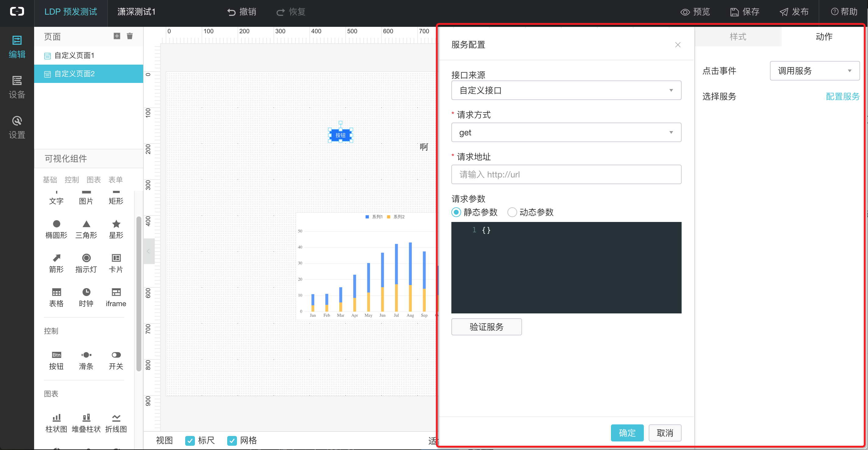Select the 星形 star shape component
Screen dimensions: 868x450
pyautogui.click(x=116, y=229)
